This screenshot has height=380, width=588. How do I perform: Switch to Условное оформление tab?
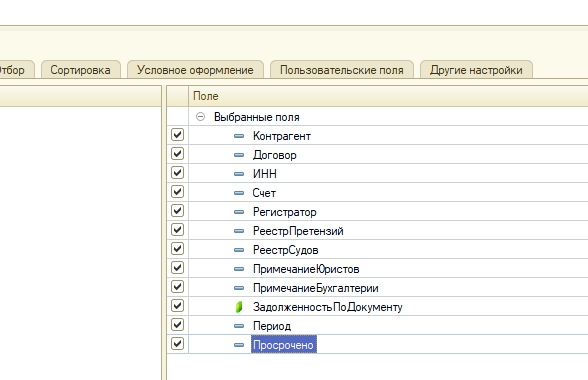coord(195,70)
